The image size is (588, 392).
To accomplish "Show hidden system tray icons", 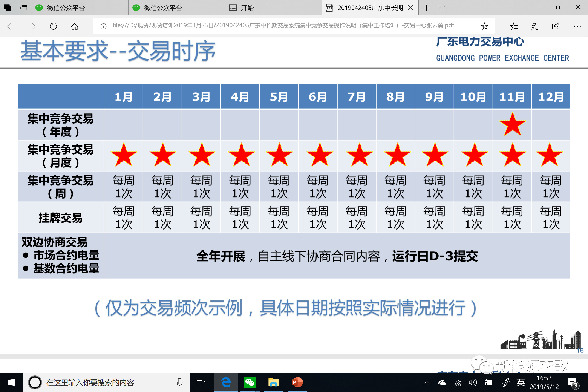I will tap(427, 382).
